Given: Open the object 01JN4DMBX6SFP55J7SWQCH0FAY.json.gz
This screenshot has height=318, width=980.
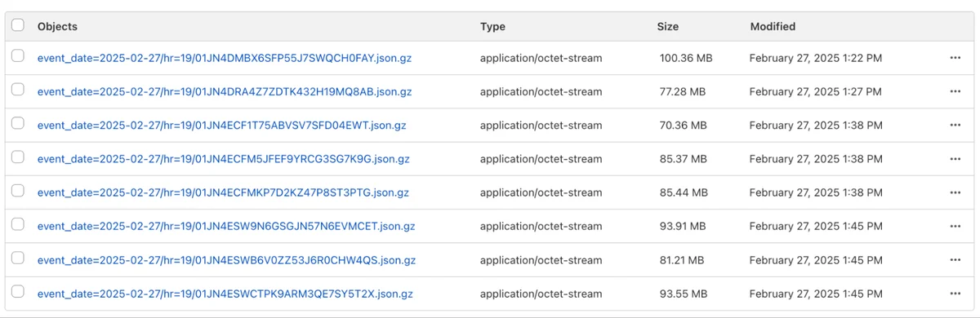Looking at the screenshot, I should [x=224, y=59].
